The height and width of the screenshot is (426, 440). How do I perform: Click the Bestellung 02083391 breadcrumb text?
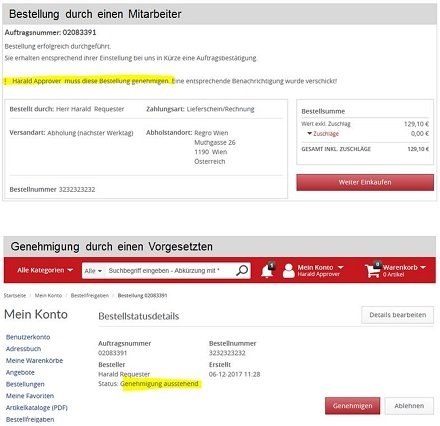pos(142,295)
